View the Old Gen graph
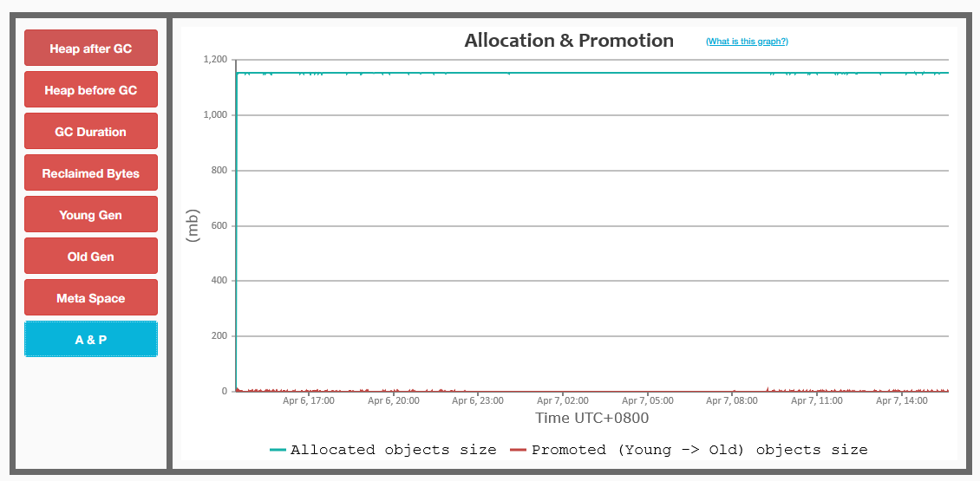980x481 pixels. tap(90, 257)
